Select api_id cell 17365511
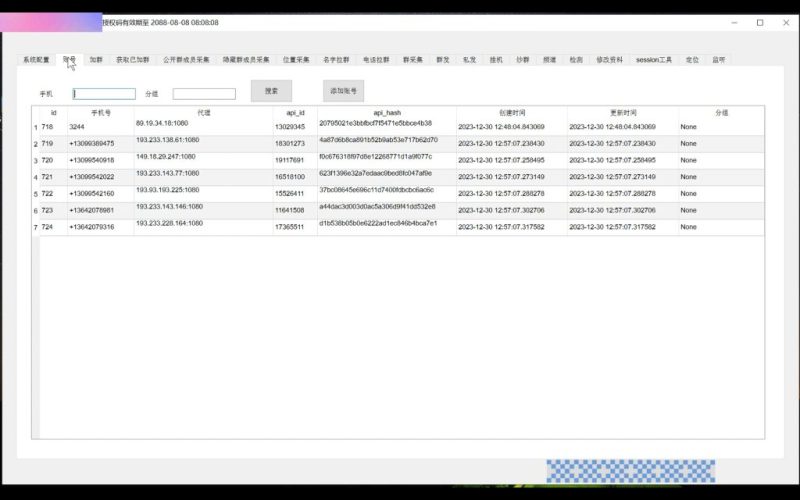The image size is (800, 500). 295,227
